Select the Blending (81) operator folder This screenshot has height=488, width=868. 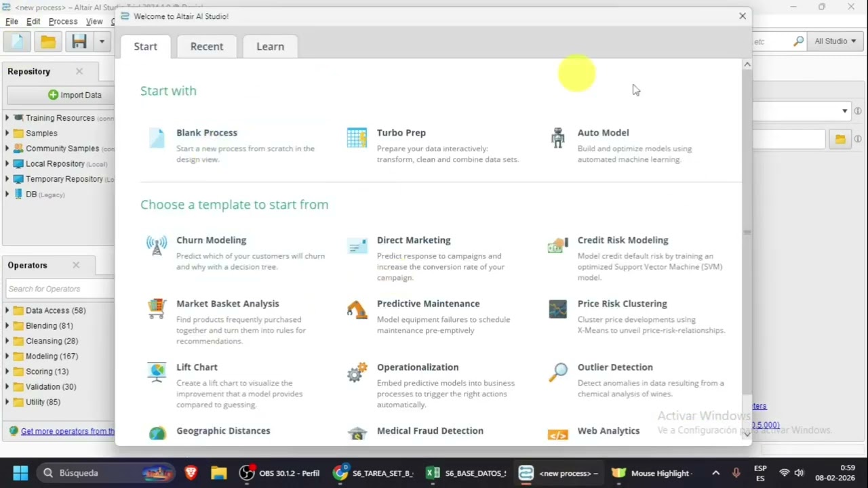point(49,325)
